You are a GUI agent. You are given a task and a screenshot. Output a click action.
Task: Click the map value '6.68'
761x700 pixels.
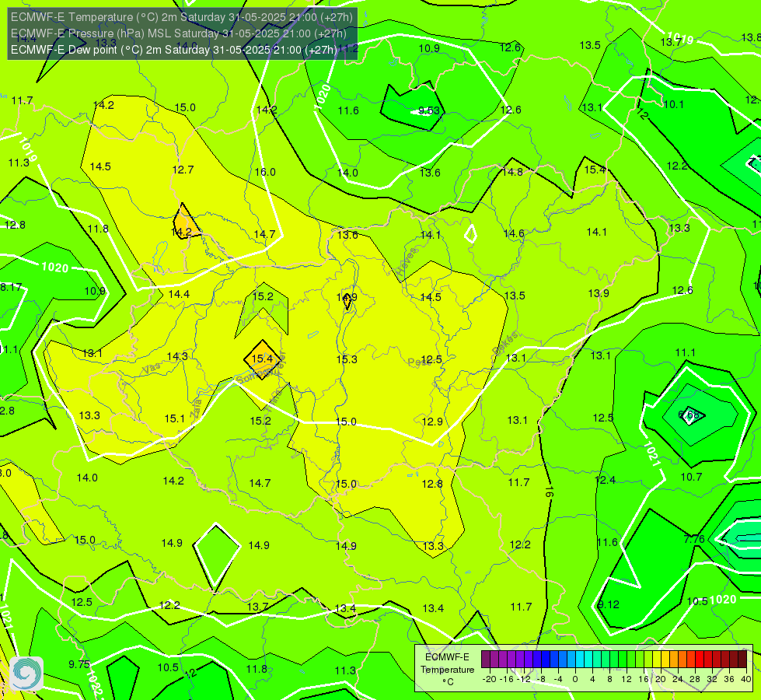click(x=689, y=415)
